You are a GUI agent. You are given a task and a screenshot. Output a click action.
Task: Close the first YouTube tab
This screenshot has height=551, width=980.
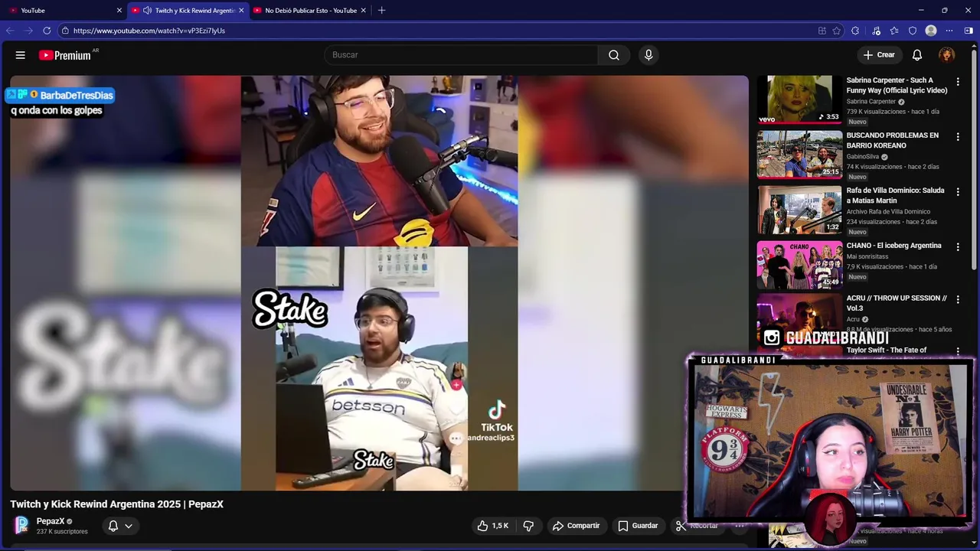(119, 11)
